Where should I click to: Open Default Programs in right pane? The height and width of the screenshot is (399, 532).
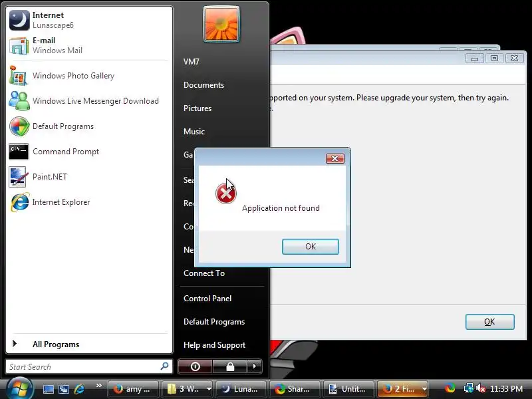[x=214, y=322]
